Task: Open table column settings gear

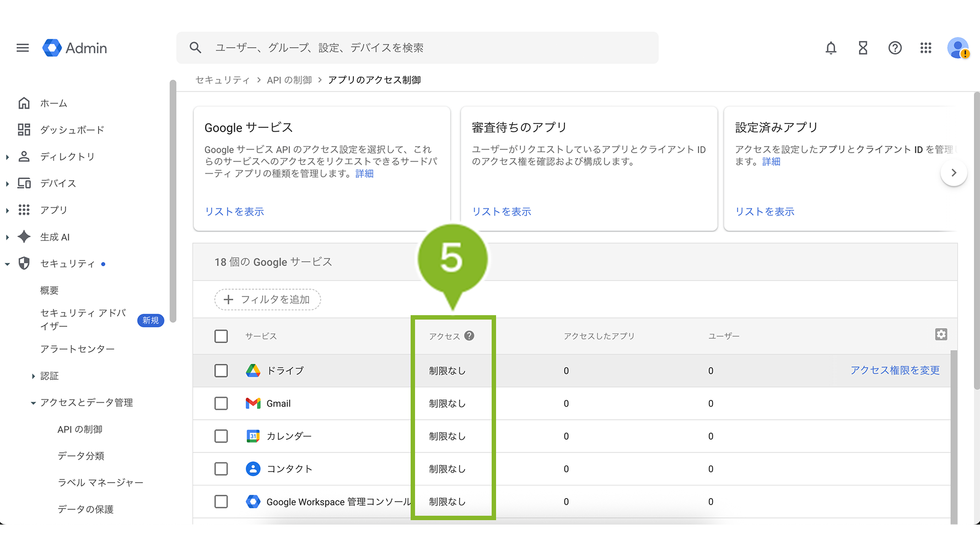Action: (941, 334)
